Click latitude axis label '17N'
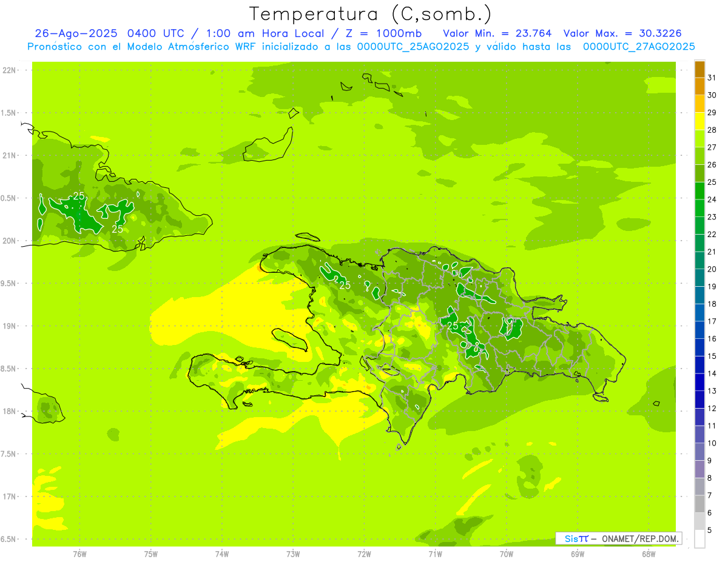 (9, 497)
